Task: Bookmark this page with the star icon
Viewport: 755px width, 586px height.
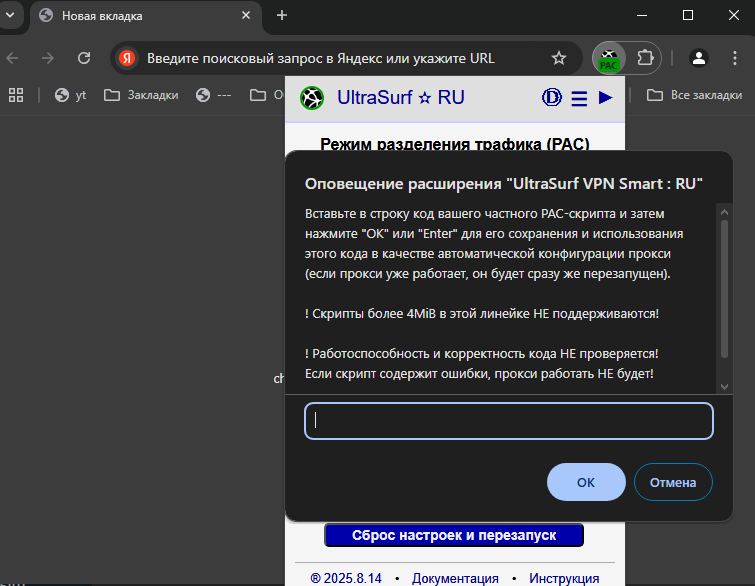Action: coord(559,58)
